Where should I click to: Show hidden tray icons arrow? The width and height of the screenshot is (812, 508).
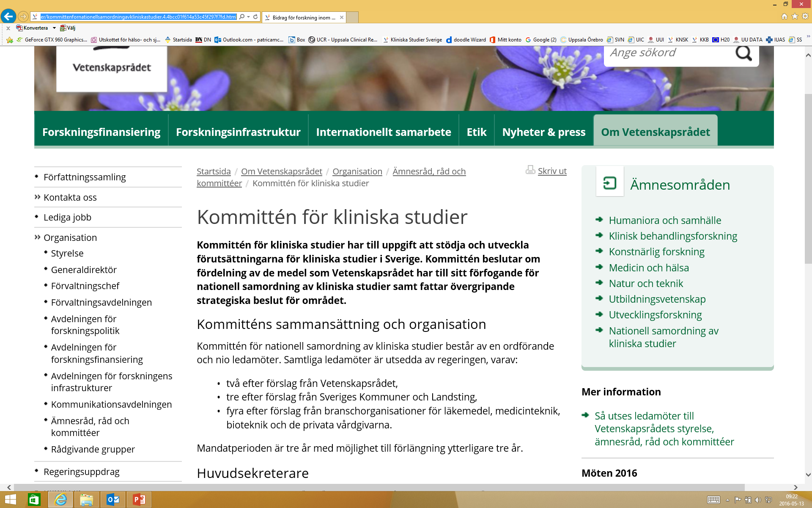[727, 500]
